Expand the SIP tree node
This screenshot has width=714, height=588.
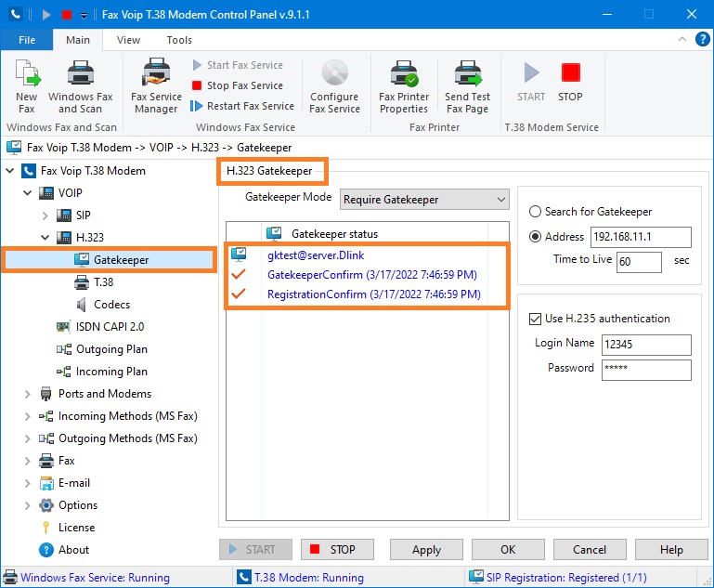pyautogui.click(x=45, y=216)
